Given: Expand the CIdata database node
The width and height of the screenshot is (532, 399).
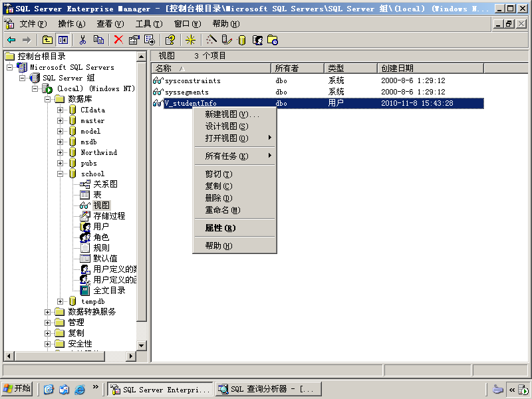Looking at the screenshot, I should point(60,110).
